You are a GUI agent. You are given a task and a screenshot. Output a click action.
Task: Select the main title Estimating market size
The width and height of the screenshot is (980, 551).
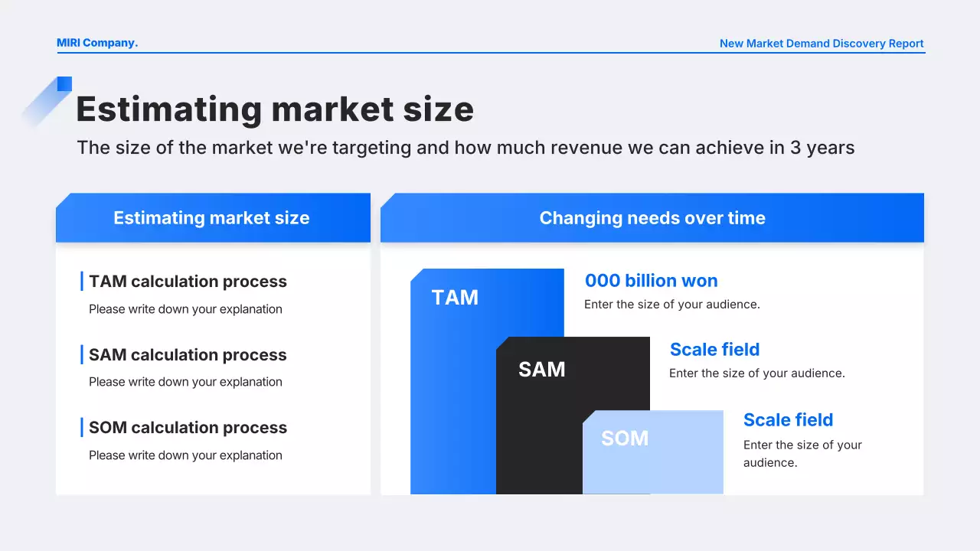[x=275, y=109]
